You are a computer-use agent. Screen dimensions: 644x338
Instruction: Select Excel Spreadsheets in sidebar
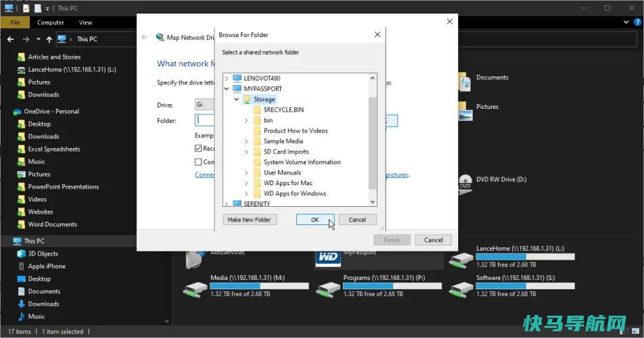coord(54,149)
